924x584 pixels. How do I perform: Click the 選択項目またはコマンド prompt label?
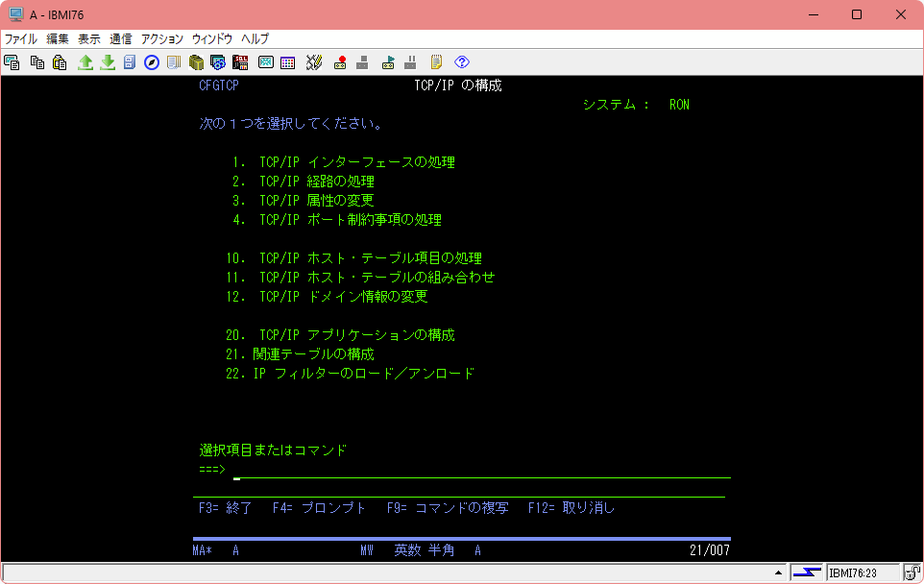273,450
